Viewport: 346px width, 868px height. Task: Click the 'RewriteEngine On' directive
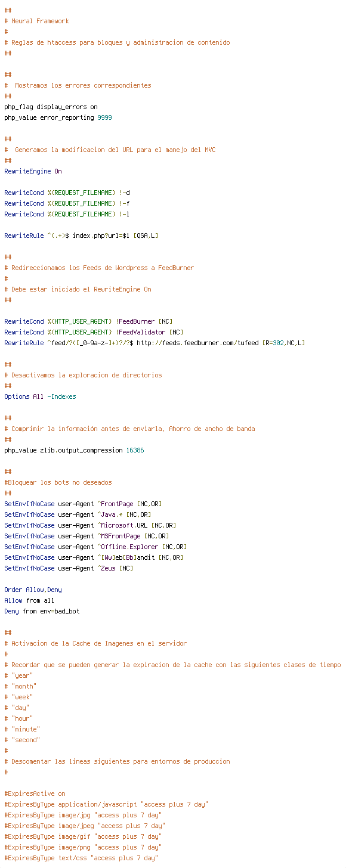pyautogui.click(x=33, y=171)
